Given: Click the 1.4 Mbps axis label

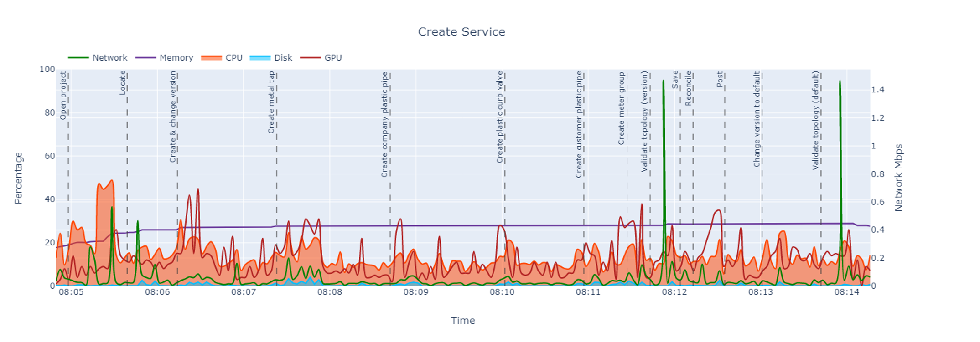Looking at the screenshot, I should click(x=878, y=90).
